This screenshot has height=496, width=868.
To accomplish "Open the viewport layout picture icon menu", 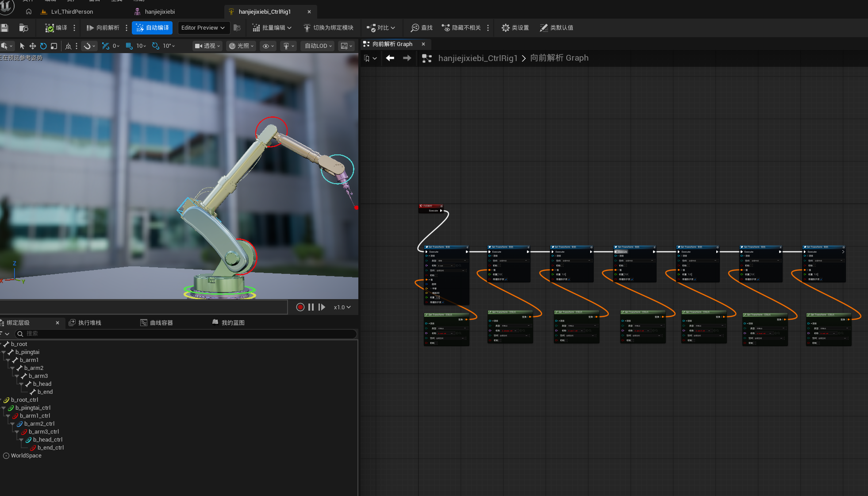I will pos(346,46).
